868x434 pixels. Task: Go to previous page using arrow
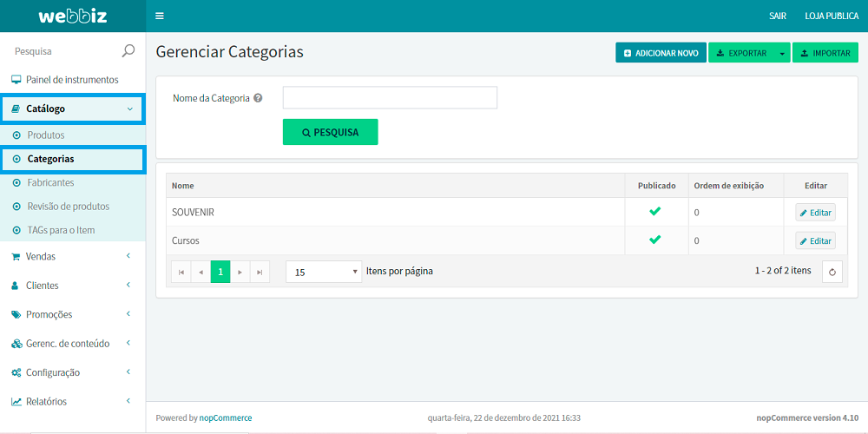[x=201, y=272]
